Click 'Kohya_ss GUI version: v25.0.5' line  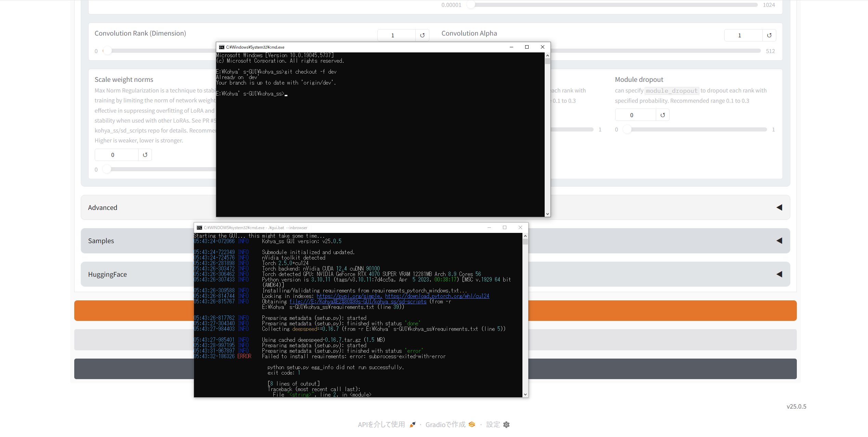302,241
